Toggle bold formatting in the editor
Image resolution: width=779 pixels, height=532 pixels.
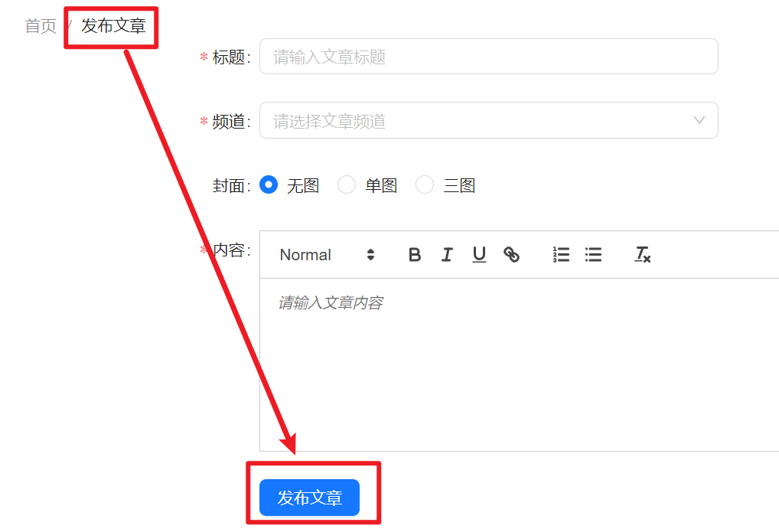click(414, 255)
